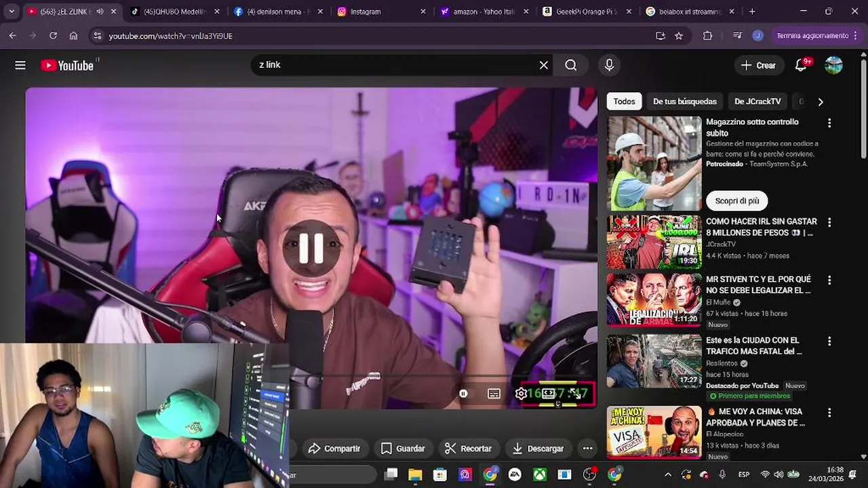Toggle subtitles in the video player
868x488 pixels.
494,394
